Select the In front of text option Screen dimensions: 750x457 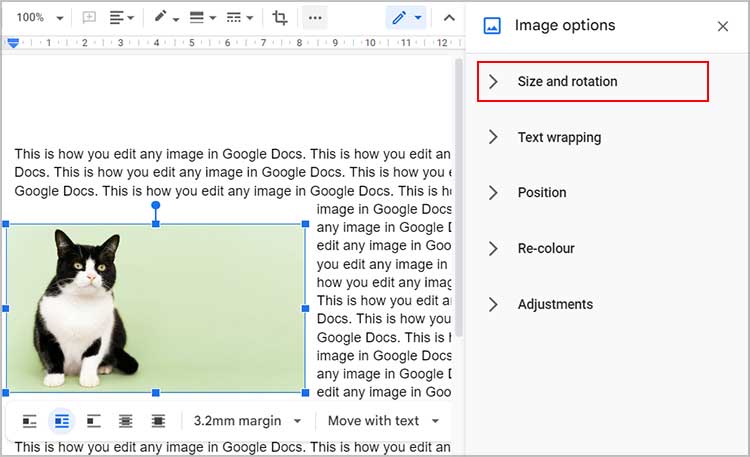click(x=158, y=421)
